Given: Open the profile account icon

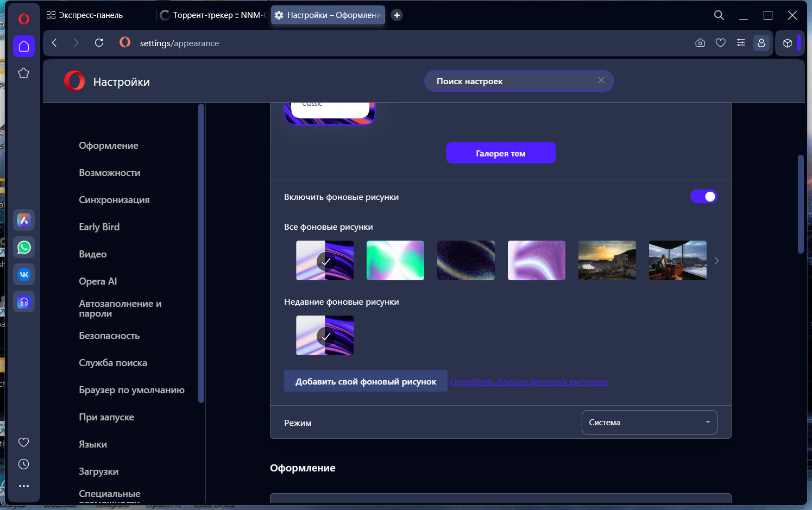Looking at the screenshot, I should tap(761, 43).
